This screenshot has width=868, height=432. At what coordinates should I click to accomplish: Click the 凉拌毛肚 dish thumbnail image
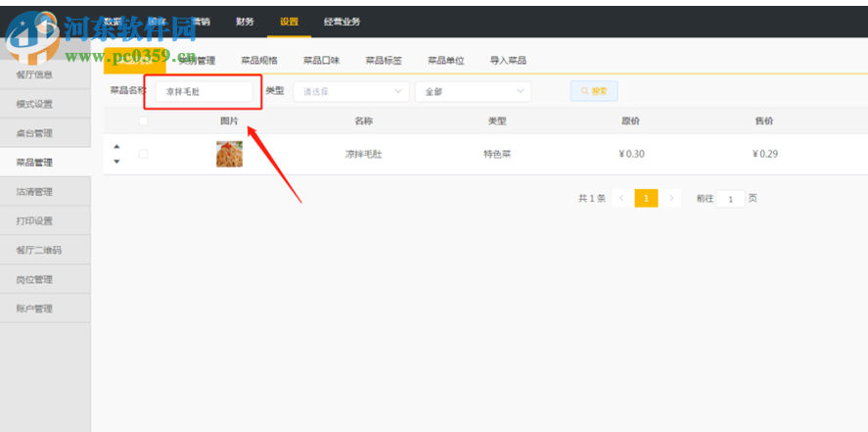pos(229,154)
